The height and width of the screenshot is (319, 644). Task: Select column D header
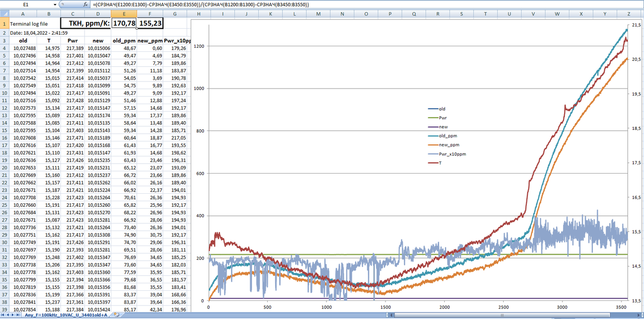(x=98, y=14)
